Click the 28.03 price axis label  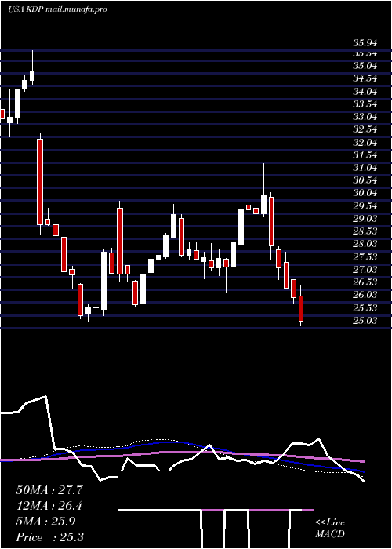[x=365, y=244]
